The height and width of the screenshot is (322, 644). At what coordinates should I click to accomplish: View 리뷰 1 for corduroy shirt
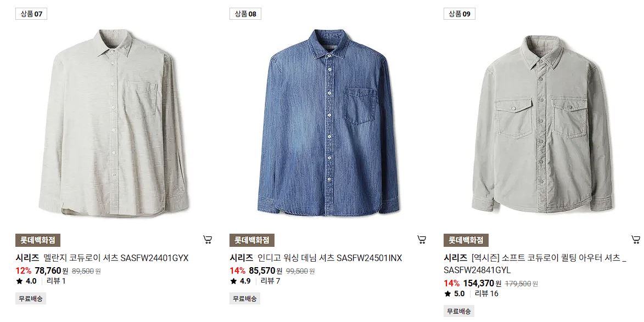pos(56,281)
